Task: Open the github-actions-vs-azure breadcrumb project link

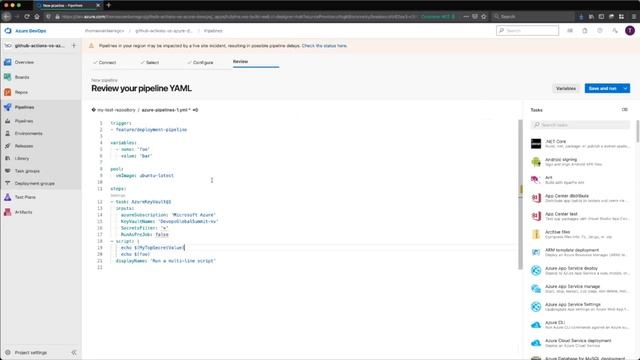Action: tap(164, 31)
